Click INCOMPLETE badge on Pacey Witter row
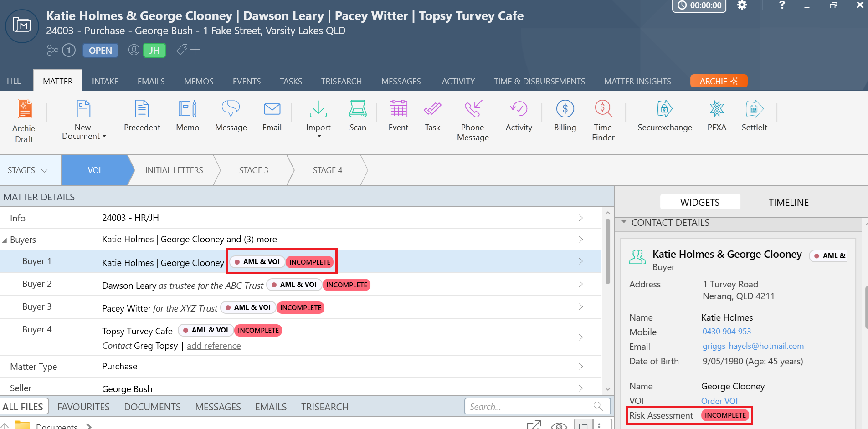Screen dimensions: 868x429 coord(301,307)
